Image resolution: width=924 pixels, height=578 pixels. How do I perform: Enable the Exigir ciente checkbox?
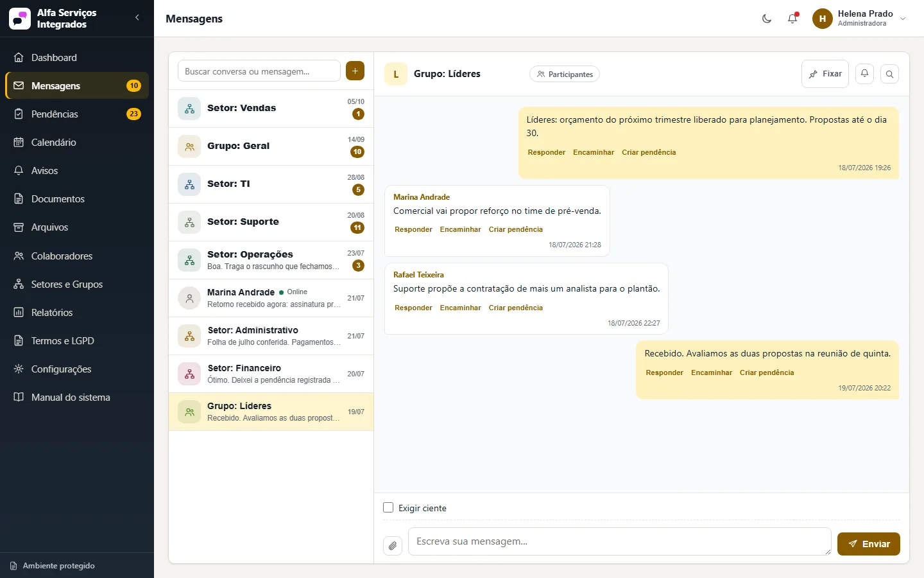388,507
